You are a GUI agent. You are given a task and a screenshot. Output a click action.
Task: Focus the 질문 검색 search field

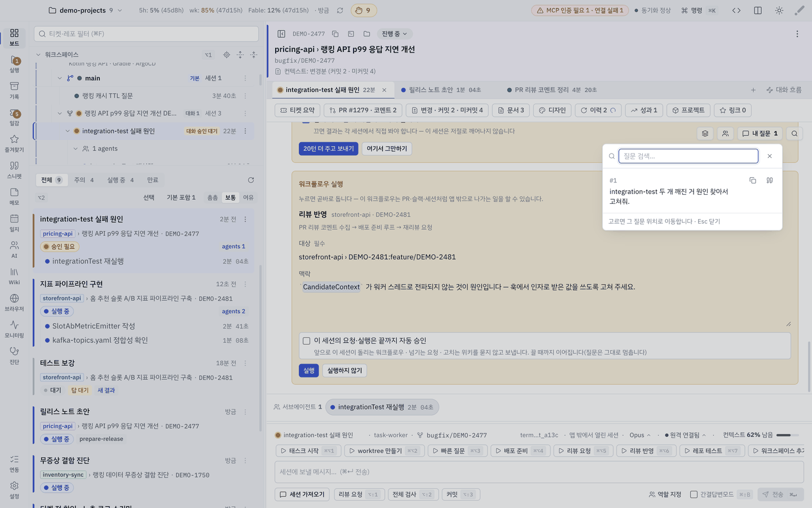coord(689,156)
